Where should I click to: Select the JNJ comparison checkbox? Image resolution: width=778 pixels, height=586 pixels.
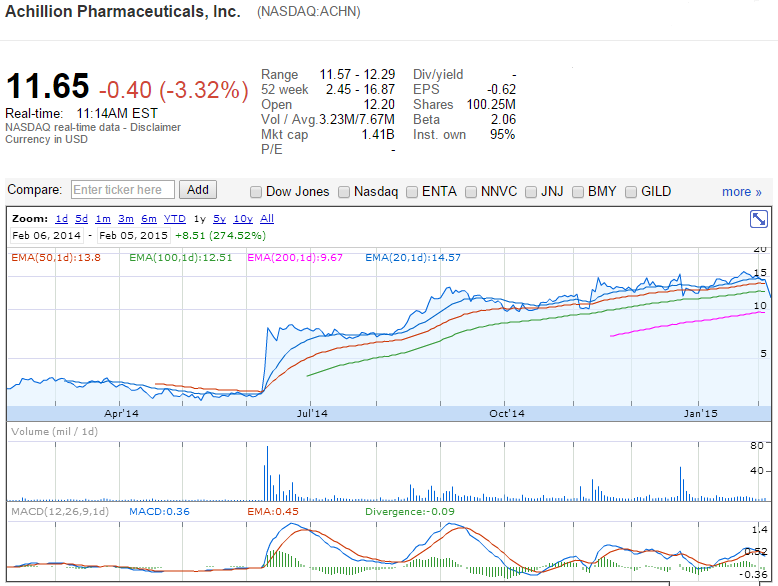[x=530, y=192]
